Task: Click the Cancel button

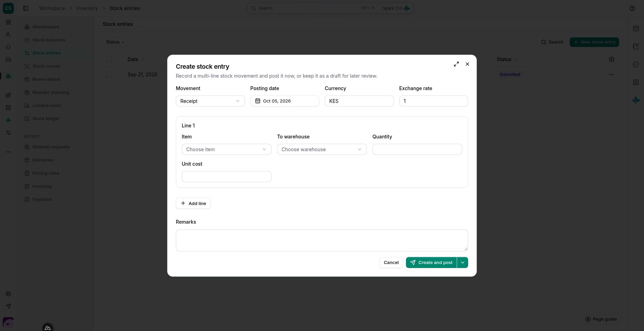Action: 391,263
